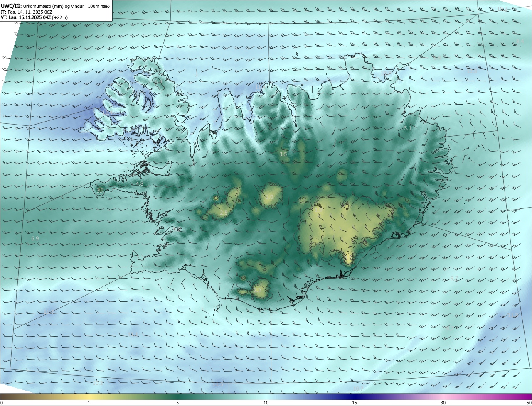The height and width of the screenshot is (406, 532).
Task: Click the '1' label on the color scale
Action: [89, 403]
